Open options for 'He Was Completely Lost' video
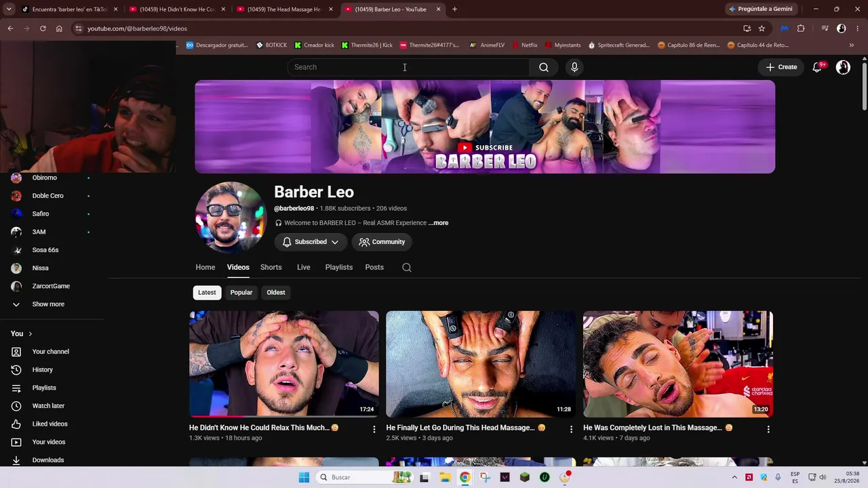The height and width of the screenshot is (488, 868). 768,429
